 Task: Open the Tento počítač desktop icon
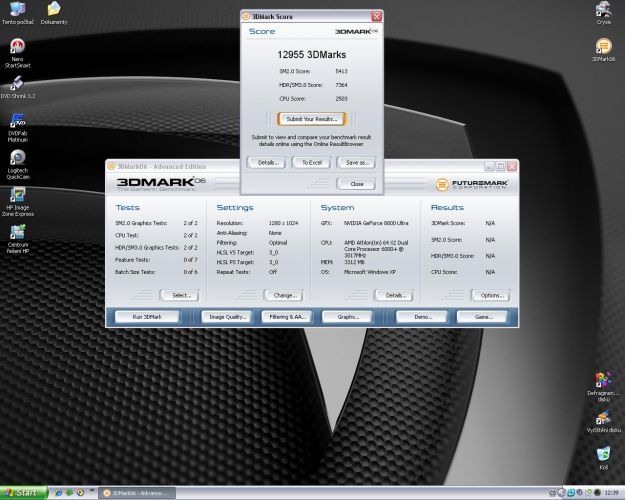point(18,13)
